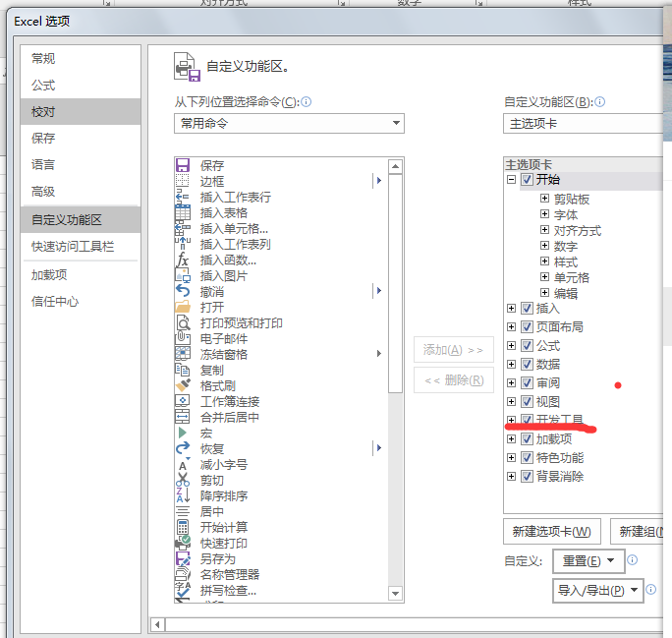
Task: Click the 插入表格 table icon
Action: point(183,212)
